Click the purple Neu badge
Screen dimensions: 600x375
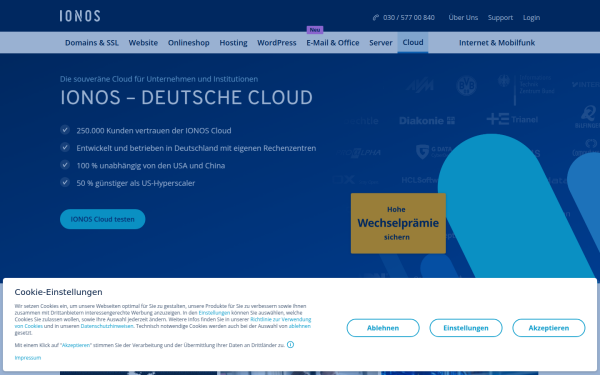[315, 29]
